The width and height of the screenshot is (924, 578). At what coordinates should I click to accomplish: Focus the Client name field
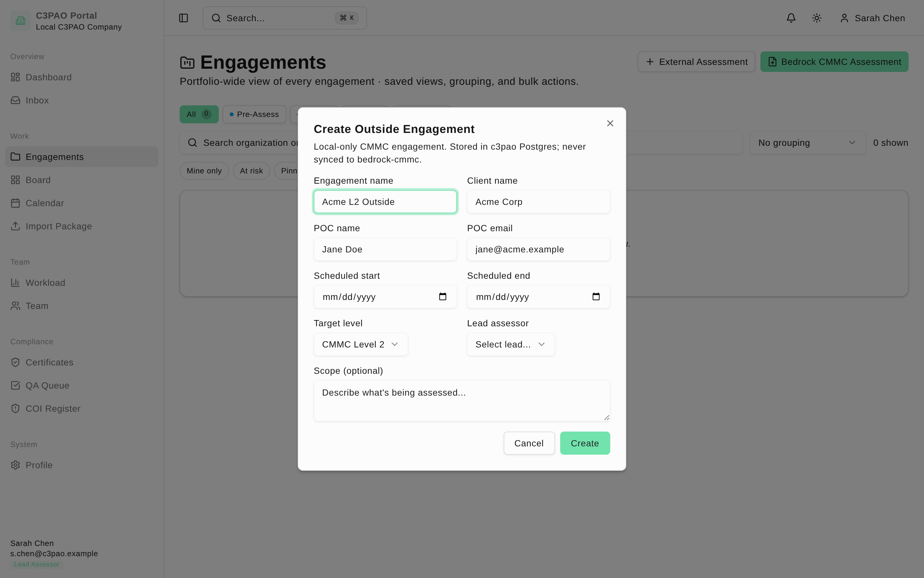point(538,201)
